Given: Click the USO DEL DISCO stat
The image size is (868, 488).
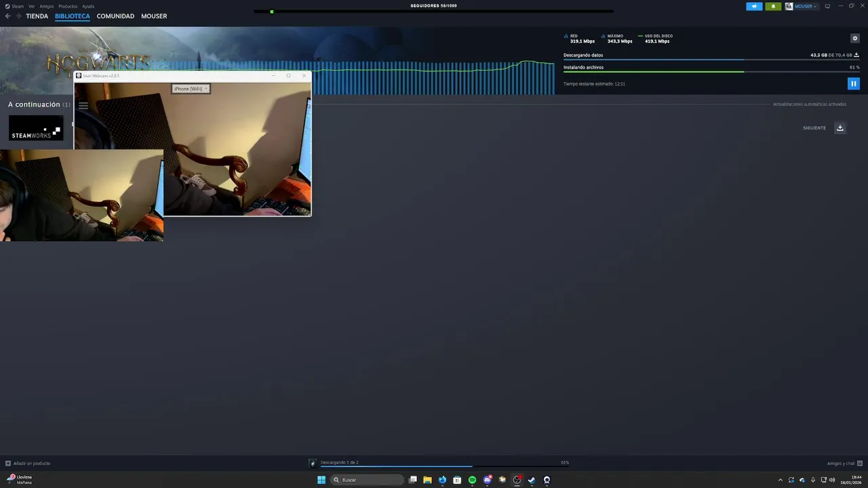Looking at the screenshot, I should (656, 39).
